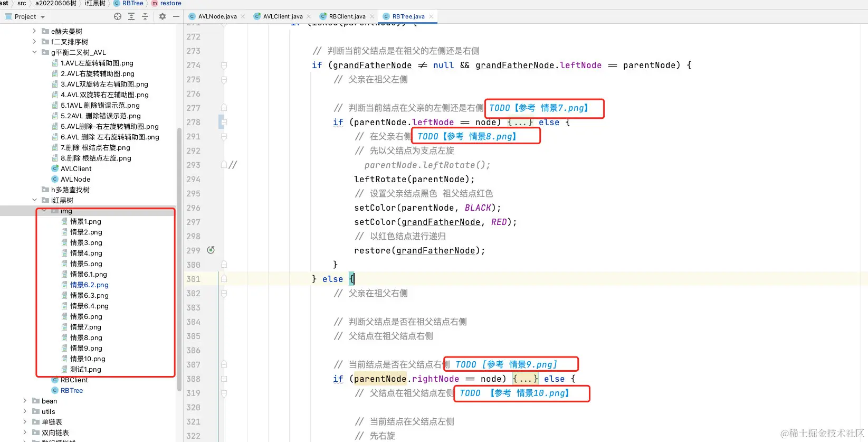Image resolution: width=868 pixels, height=442 pixels.
Task: Hide the Project panel with minus icon
Action: [x=176, y=16]
